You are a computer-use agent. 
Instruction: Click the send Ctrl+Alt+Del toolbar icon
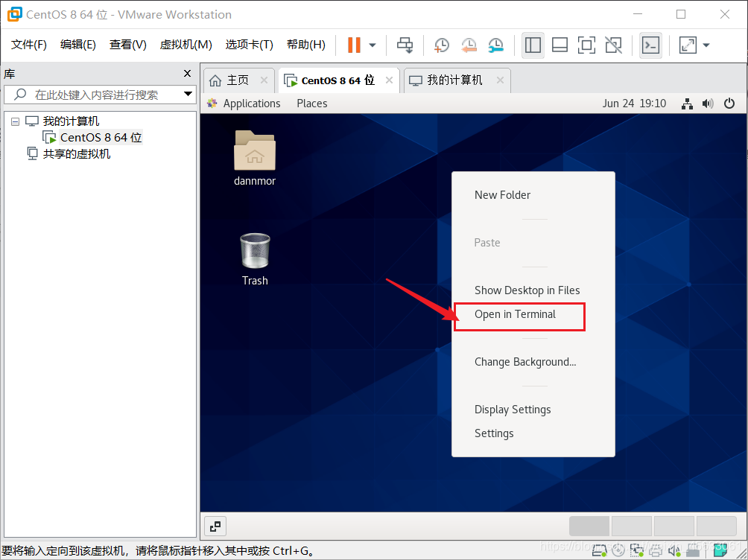405,45
